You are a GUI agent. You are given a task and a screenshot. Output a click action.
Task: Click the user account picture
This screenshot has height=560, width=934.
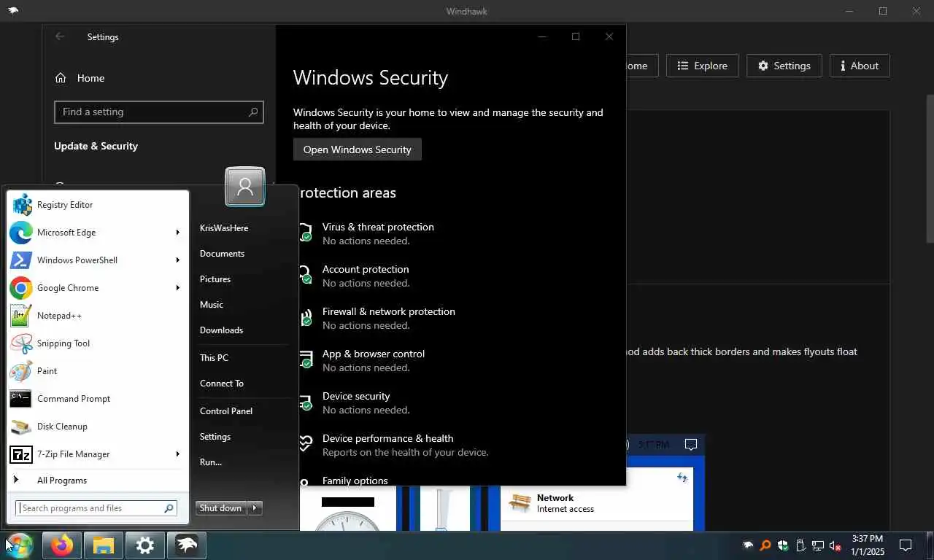click(245, 187)
